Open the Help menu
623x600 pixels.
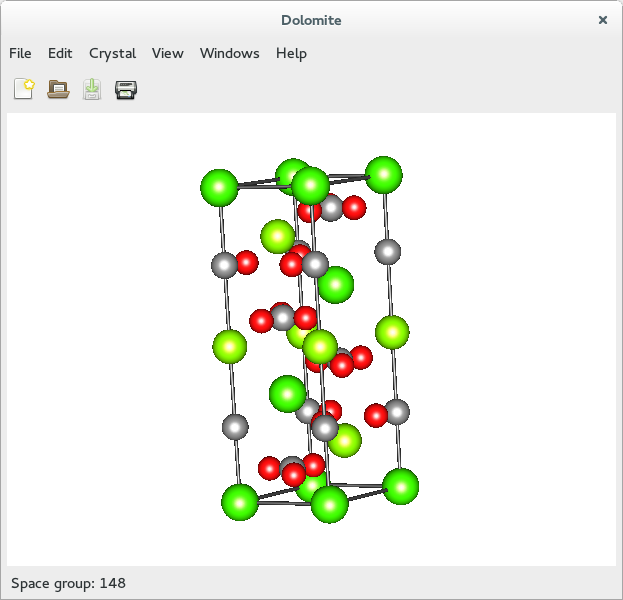click(x=291, y=53)
